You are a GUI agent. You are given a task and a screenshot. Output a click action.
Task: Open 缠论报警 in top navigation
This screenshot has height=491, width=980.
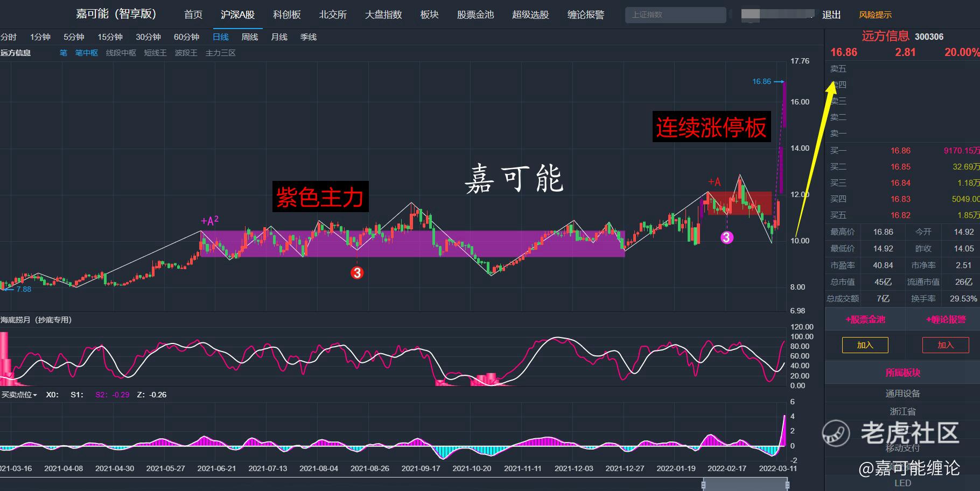(586, 15)
